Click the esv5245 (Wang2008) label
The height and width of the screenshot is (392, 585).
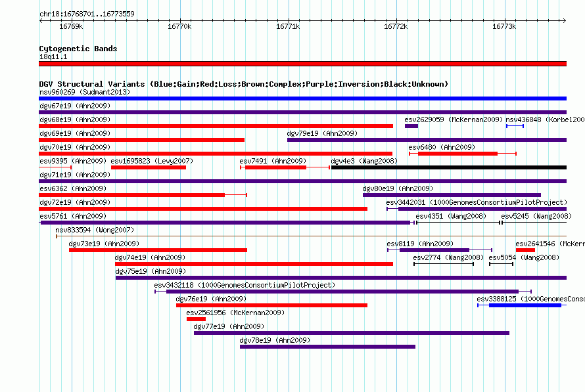[536, 216]
